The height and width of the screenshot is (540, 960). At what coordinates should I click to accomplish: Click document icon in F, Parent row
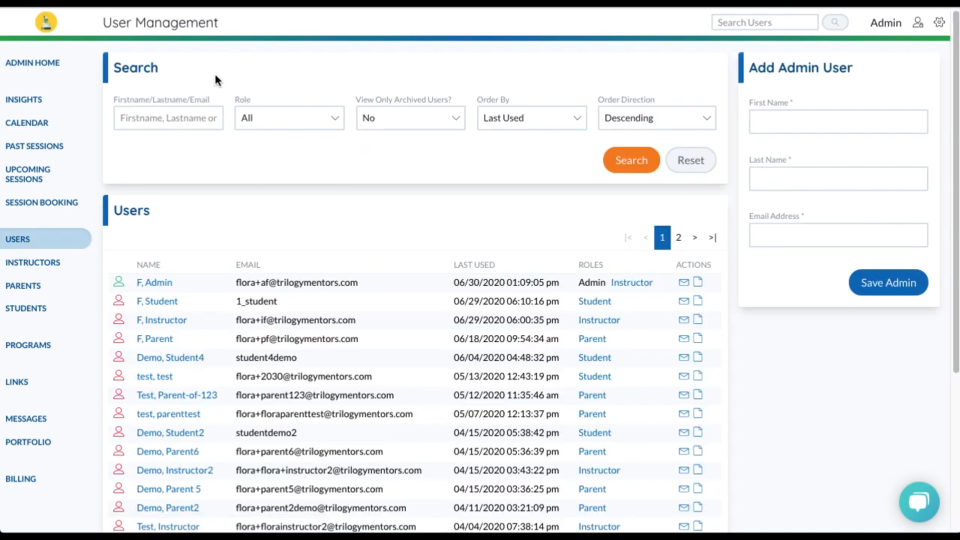pyautogui.click(x=698, y=338)
